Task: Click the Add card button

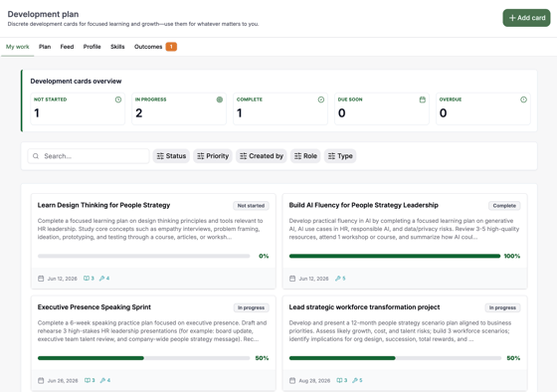Action: point(526,18)
